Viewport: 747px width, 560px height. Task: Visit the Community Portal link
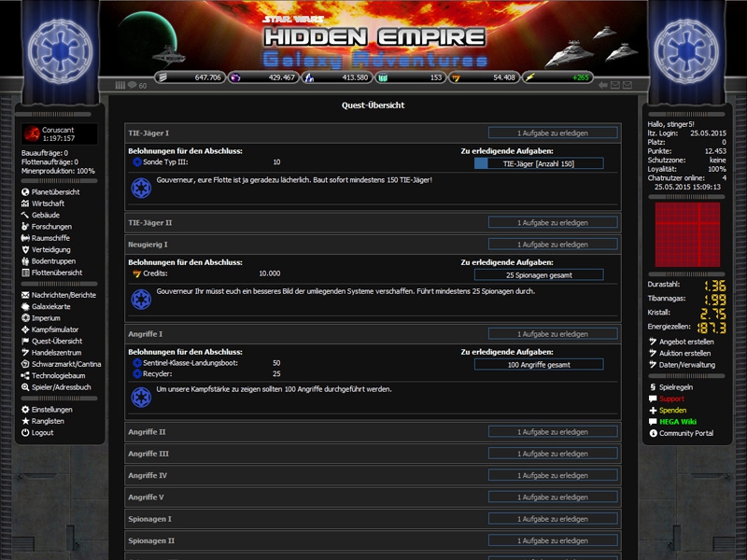(x=686, y=433)
